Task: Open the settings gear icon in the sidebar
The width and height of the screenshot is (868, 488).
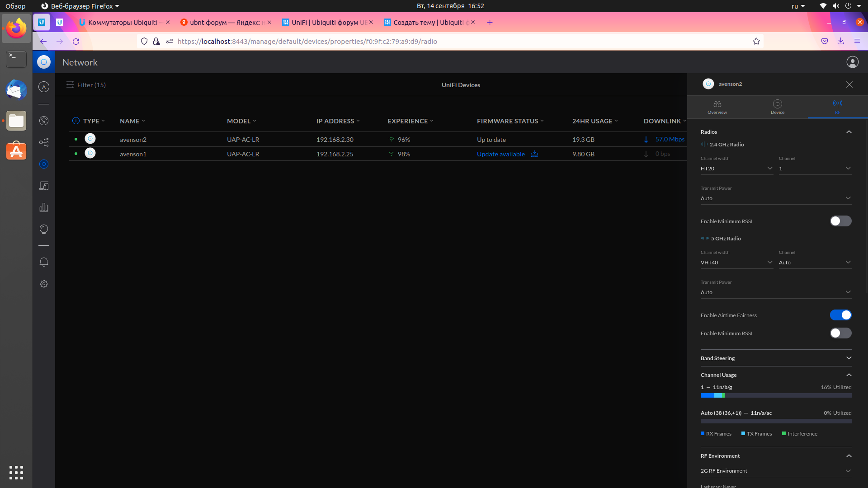Action: 44,284
